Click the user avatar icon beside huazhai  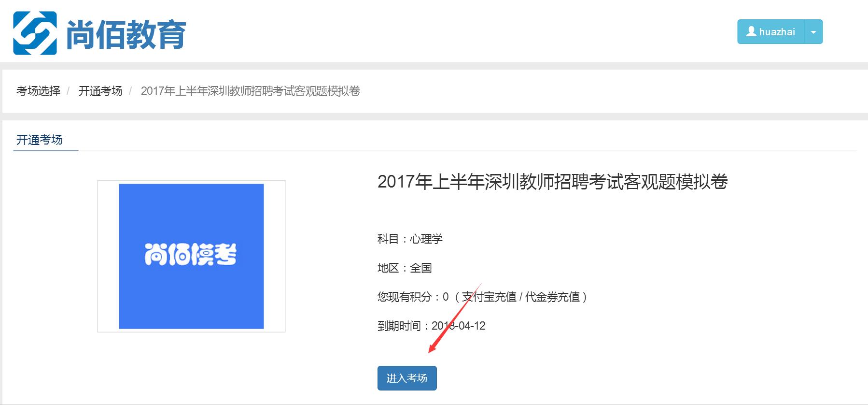(x=751, y=31)
